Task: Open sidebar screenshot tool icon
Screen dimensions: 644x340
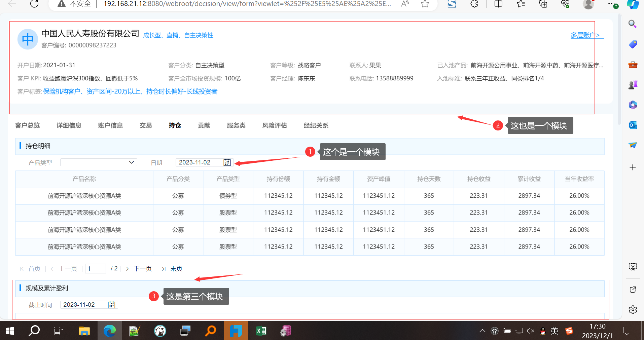Action: coord(633,267)
